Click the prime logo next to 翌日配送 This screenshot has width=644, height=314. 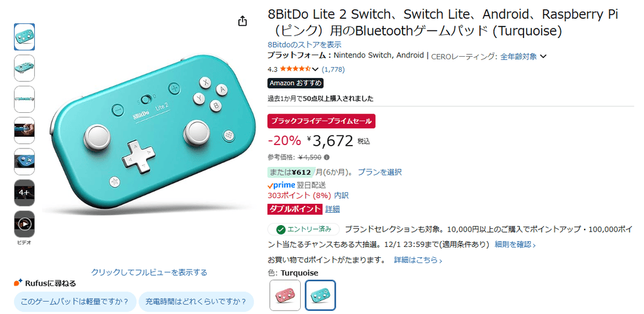[x=281, y=185]
